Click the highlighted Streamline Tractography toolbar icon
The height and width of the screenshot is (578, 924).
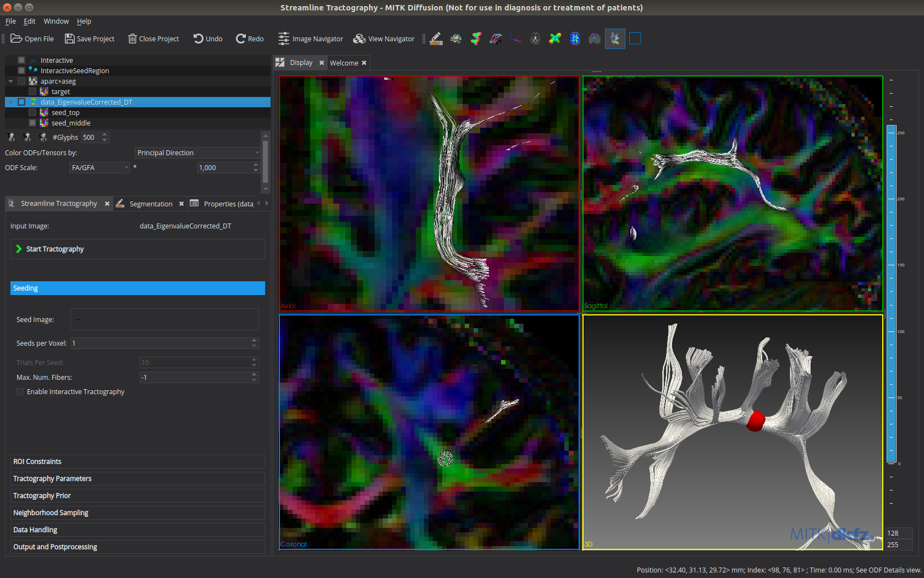[615, 39]
